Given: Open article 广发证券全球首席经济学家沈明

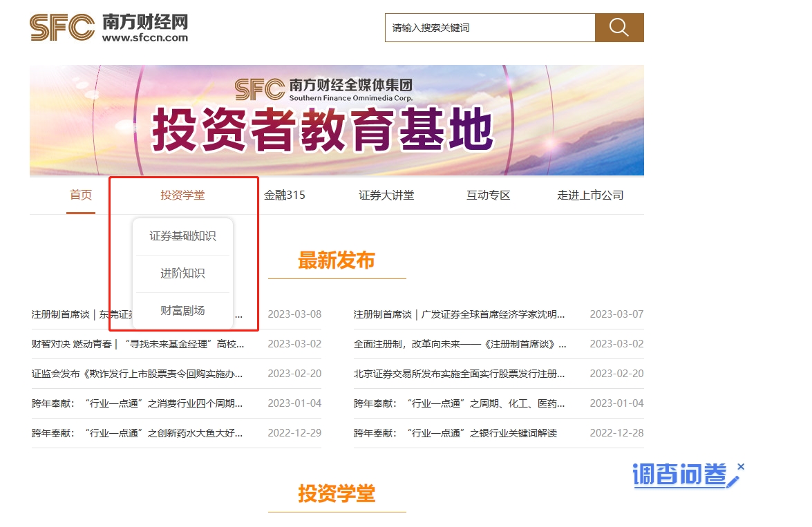Looking at the screenshot, I should tap(460, 314).
